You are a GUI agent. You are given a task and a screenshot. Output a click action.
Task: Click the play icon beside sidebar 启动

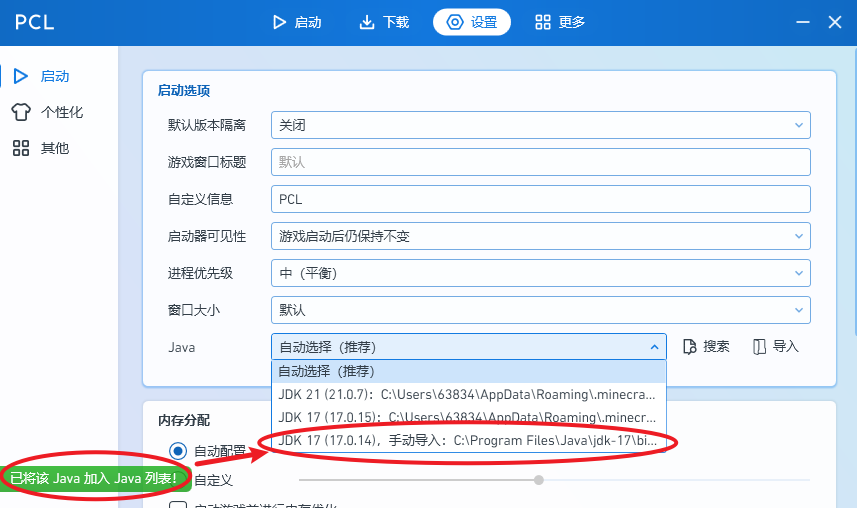[21, 76]
